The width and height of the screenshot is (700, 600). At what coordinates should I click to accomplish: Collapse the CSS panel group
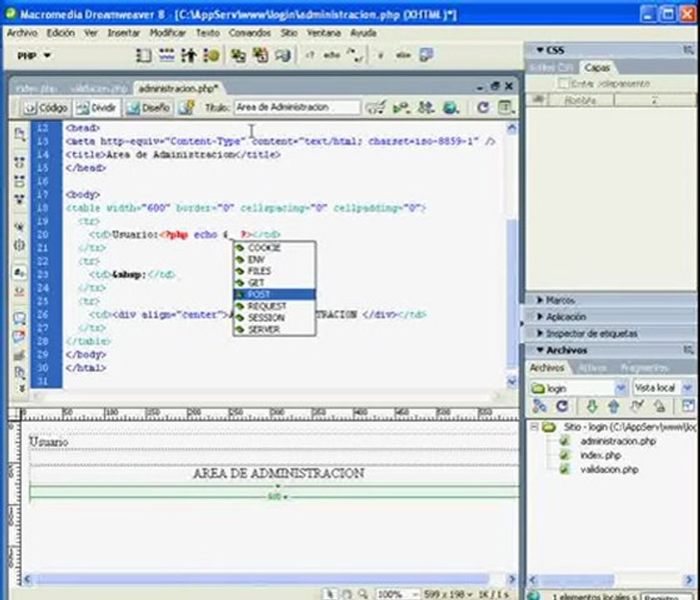click(x=540, y=51)
